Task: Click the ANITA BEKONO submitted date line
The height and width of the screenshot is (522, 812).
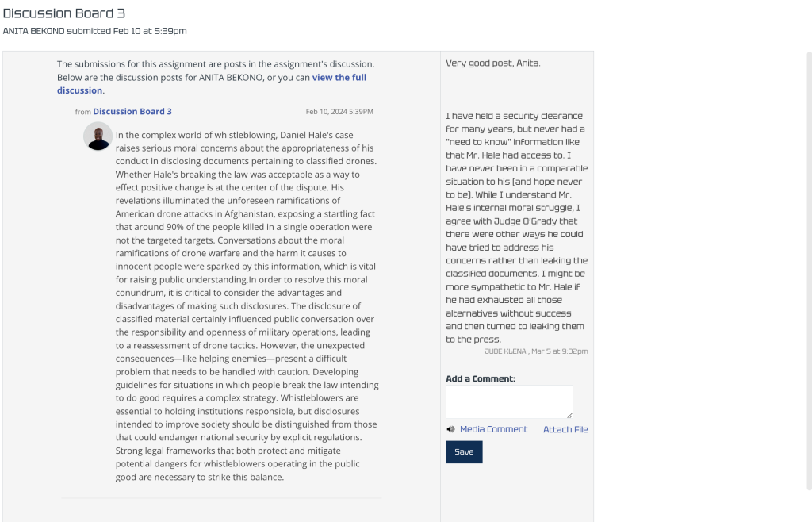Action: coord(95,31)
